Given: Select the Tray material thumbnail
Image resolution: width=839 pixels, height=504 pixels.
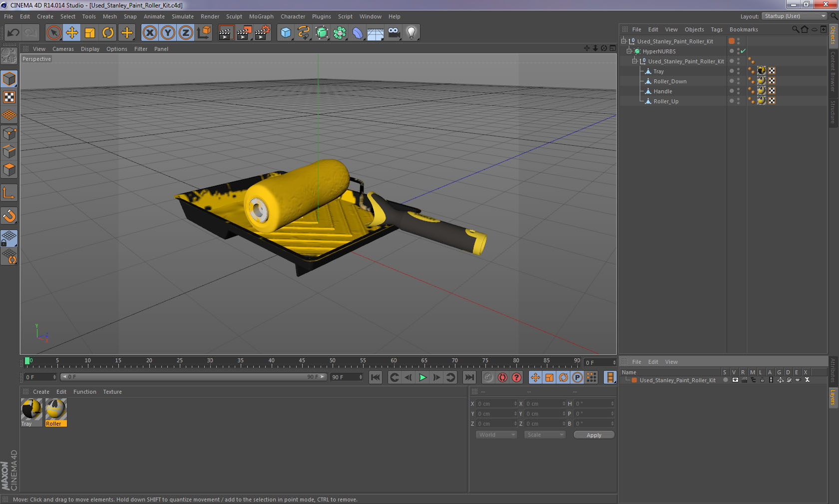Looking at the screenshot, I should pyautogui.click(x=31, y=410).
